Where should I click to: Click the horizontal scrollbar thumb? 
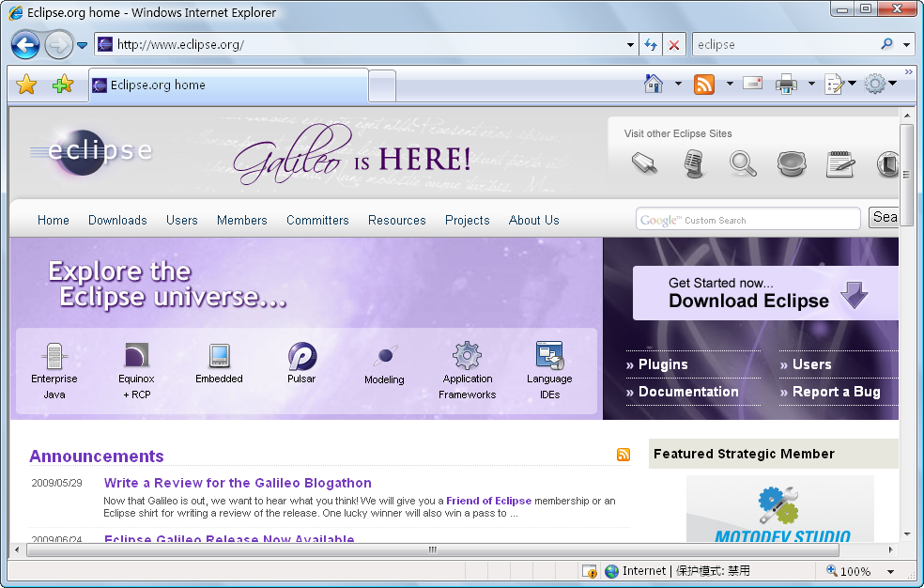coord(433,549)
